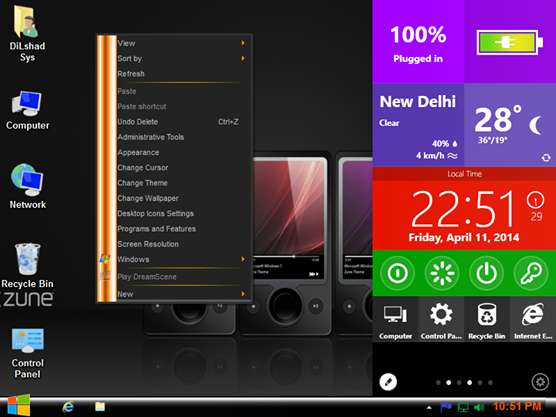Select Appearance in the context menu
This screenshot has width=556, height=417.
[181, 152]
